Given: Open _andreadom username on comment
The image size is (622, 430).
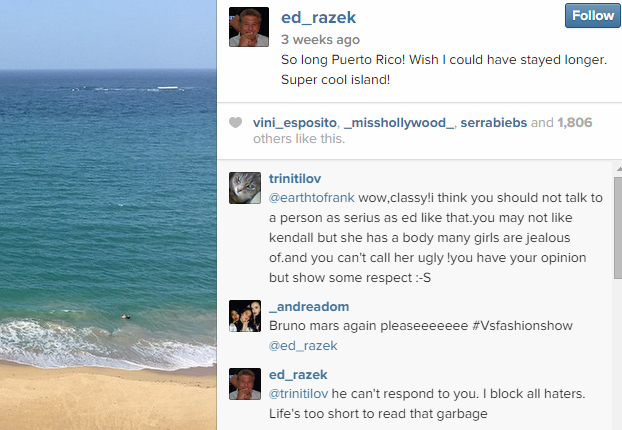Looking at the screenshot, I should [312, 306].
